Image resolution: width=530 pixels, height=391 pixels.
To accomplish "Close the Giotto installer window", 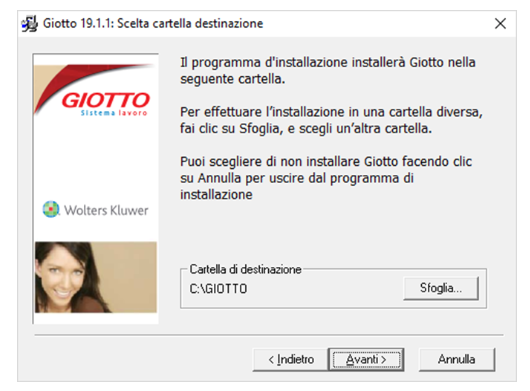I will (x=500, y=24).
